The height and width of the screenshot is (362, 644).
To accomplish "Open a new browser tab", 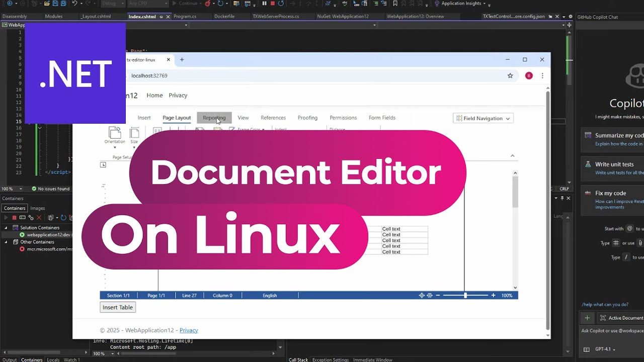I will 182,59.
